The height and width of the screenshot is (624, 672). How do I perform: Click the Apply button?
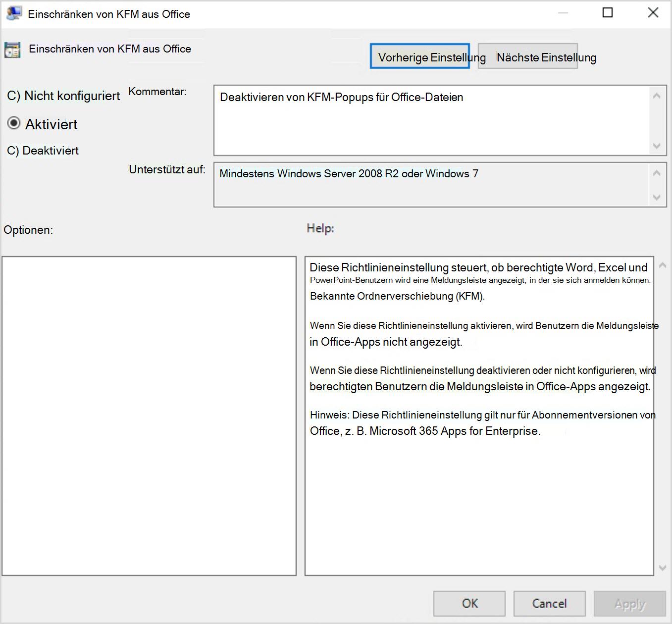(x=630, y=604)
